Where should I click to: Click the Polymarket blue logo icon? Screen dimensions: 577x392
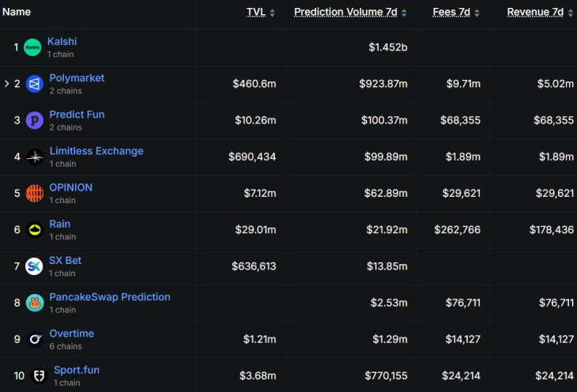click(35, 84)
